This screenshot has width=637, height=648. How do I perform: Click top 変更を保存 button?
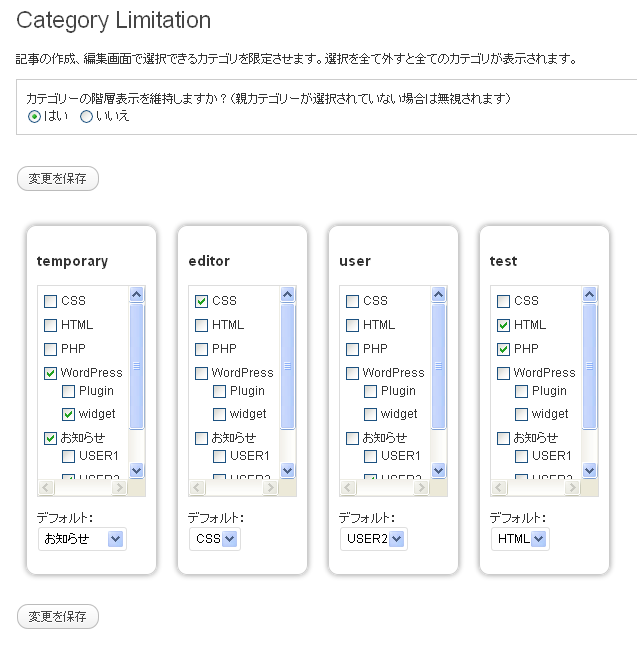pos(58,179)
